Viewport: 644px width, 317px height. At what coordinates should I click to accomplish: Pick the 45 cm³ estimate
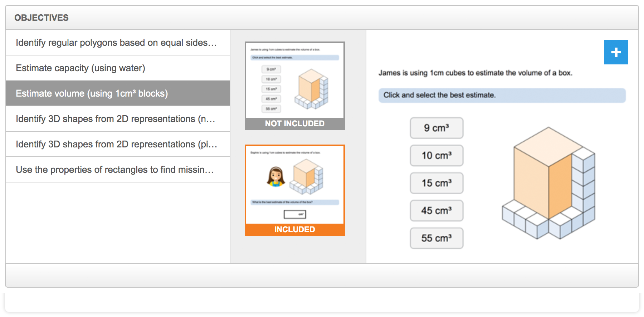point(436,211)
